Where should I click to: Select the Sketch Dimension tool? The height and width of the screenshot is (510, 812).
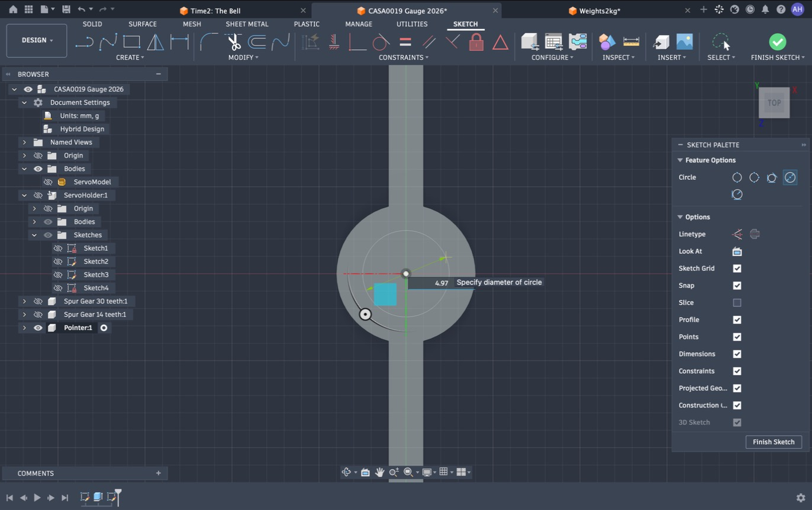(x=179, y=41)
